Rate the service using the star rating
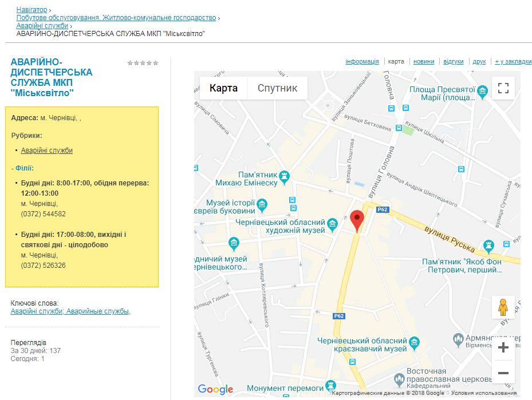 [143, 63]
